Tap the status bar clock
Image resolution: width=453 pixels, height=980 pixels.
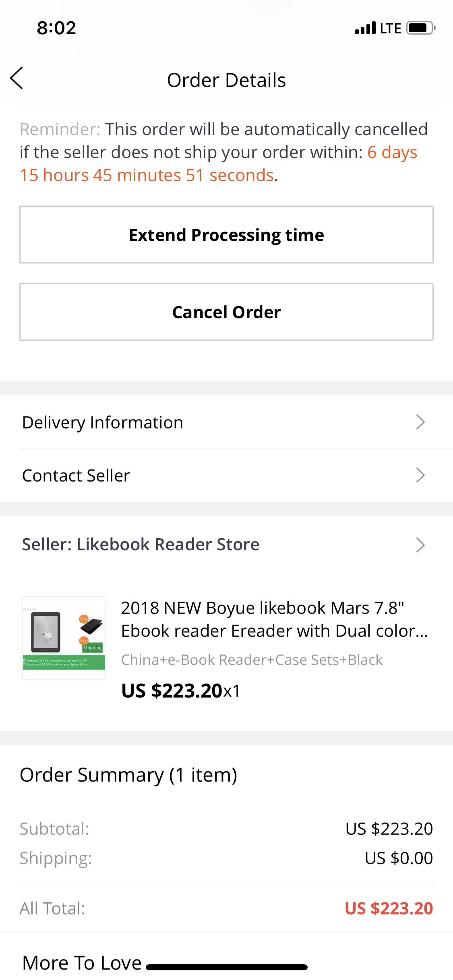click(56, 28)
